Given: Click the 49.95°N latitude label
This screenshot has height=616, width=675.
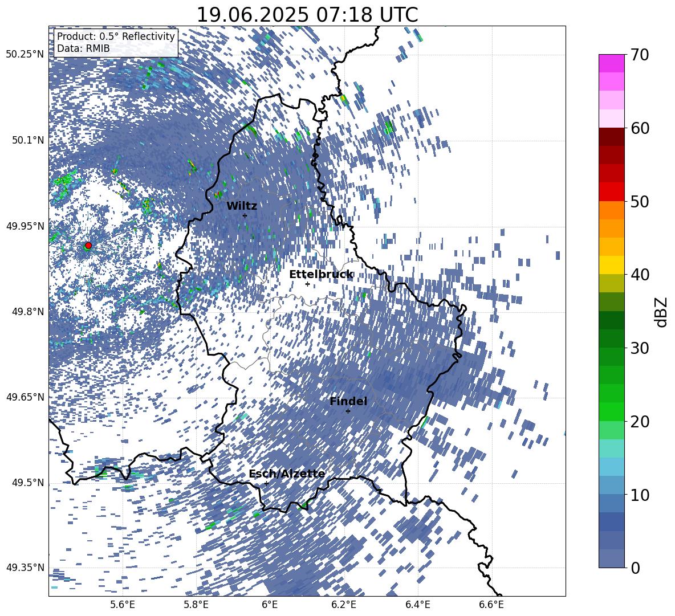Looking at the screenshot, I should pyautogui.click(x=25, y=226).
